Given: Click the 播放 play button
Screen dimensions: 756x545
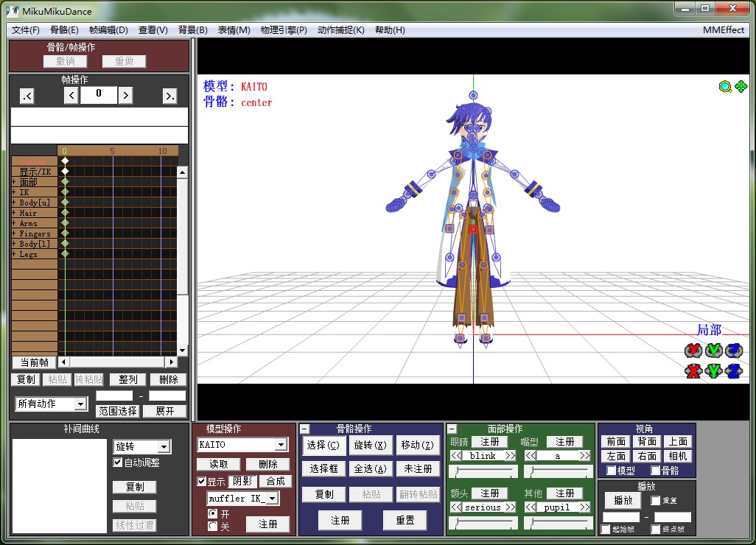Looking at the screenshot, I should click(623, 500).
